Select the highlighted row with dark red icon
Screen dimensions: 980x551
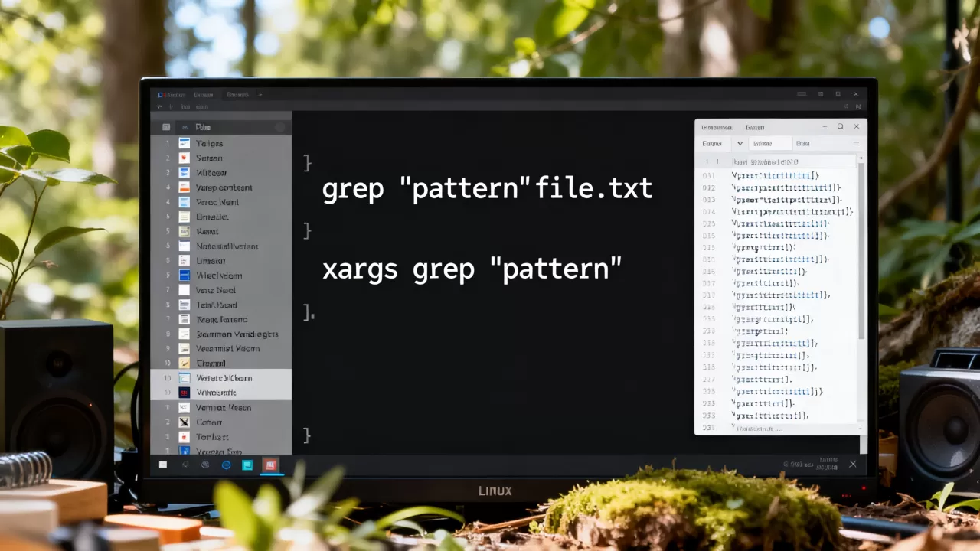[220, 392]
